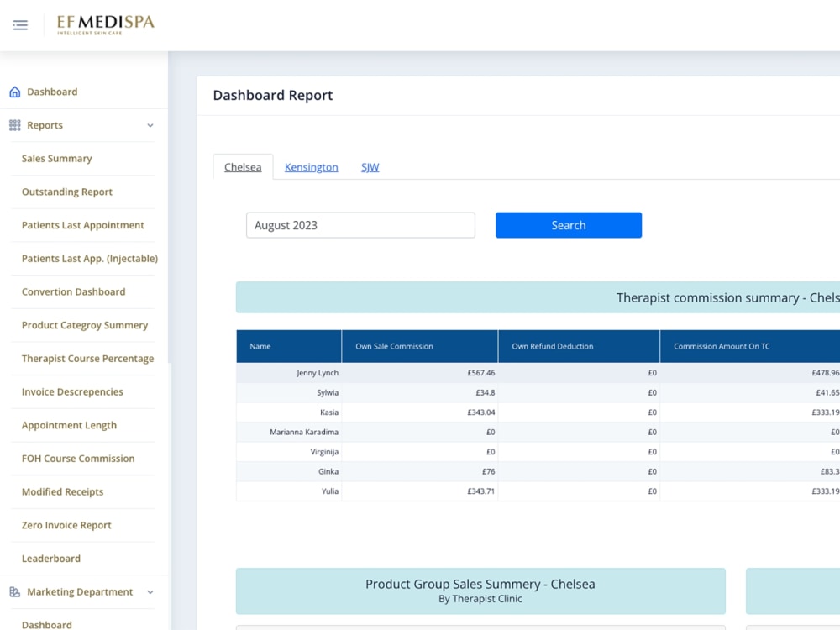Open Patients Last App. (Injectable) report
840x630 pixels.
(90, 258)
